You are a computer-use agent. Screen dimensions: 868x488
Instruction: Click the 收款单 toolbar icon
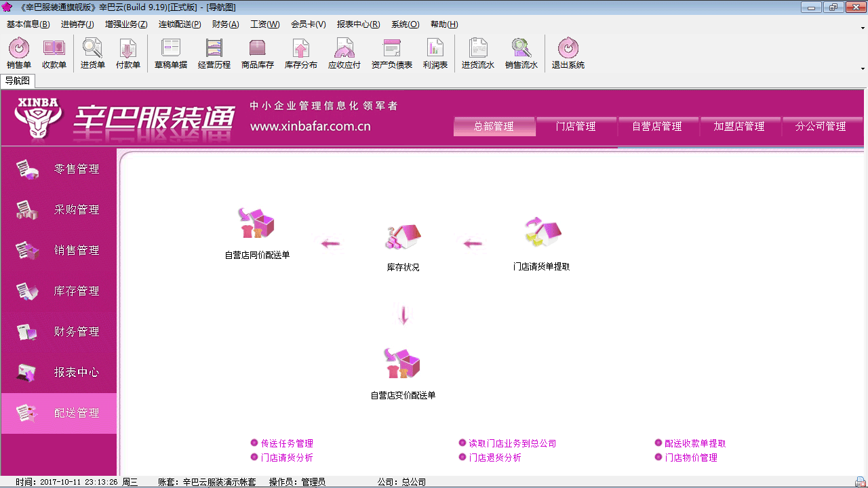(x=54, y=54)
